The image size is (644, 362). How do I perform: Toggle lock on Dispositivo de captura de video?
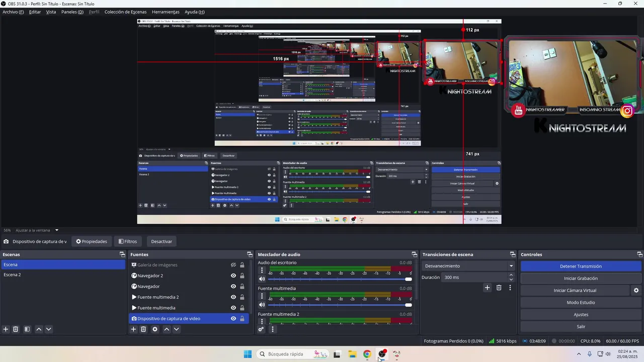pyautogui.click(x=242, y=319)
